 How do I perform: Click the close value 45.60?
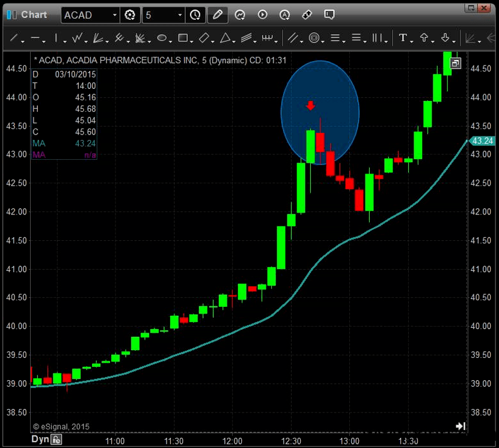click(85, 132)
